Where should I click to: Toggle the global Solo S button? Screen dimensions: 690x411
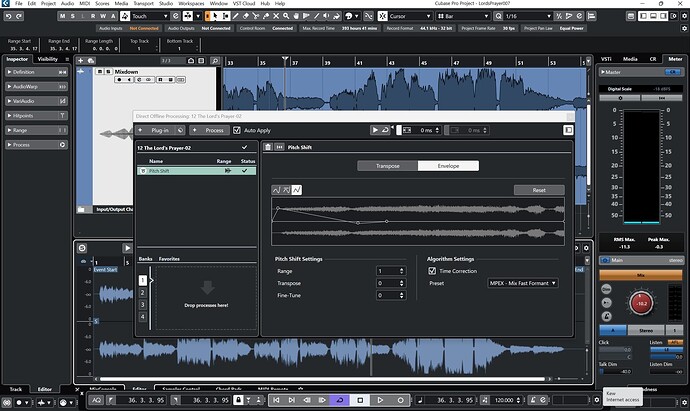pyautogui.click(x=73, y=16)
